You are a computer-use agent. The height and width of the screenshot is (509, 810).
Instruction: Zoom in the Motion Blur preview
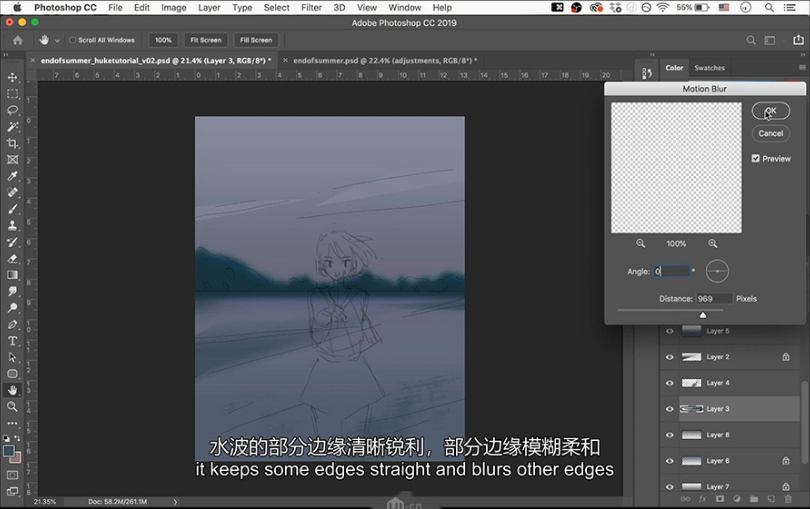(x=713, y=243)
